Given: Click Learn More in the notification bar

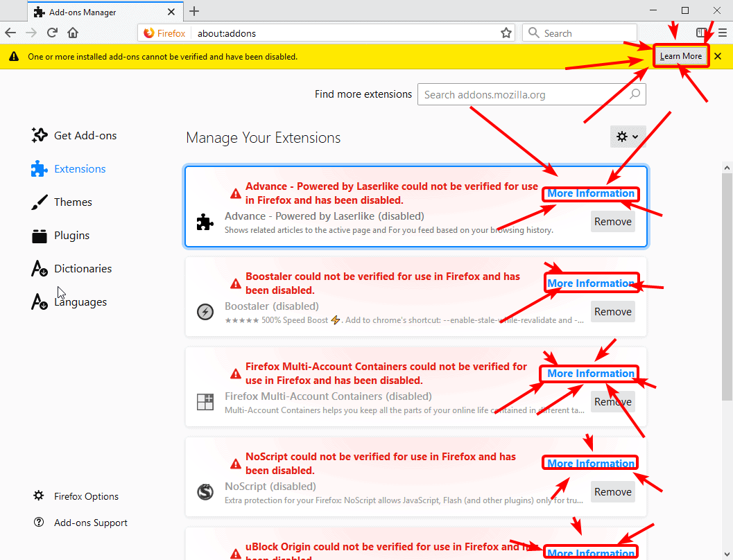Looking at the screenshot, I should coord(681,56).
